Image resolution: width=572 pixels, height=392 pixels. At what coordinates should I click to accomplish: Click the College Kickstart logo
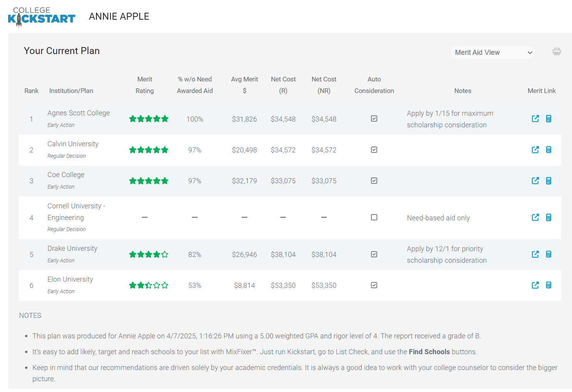tap(41, 17)
